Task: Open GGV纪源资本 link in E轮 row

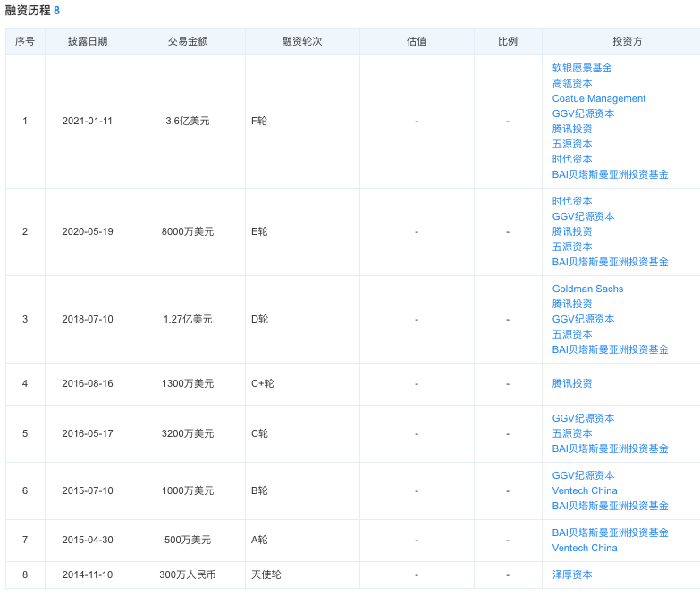Action: (x=583, y=216)
